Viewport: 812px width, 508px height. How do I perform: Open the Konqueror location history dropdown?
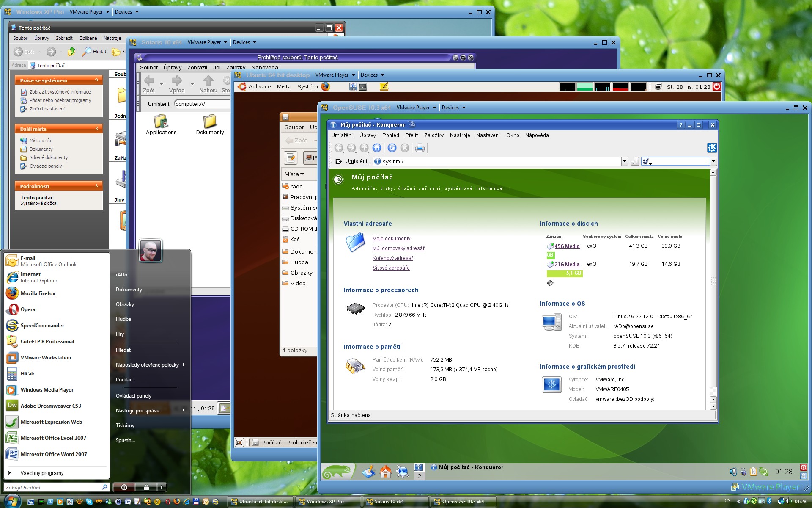click(625, 161)
